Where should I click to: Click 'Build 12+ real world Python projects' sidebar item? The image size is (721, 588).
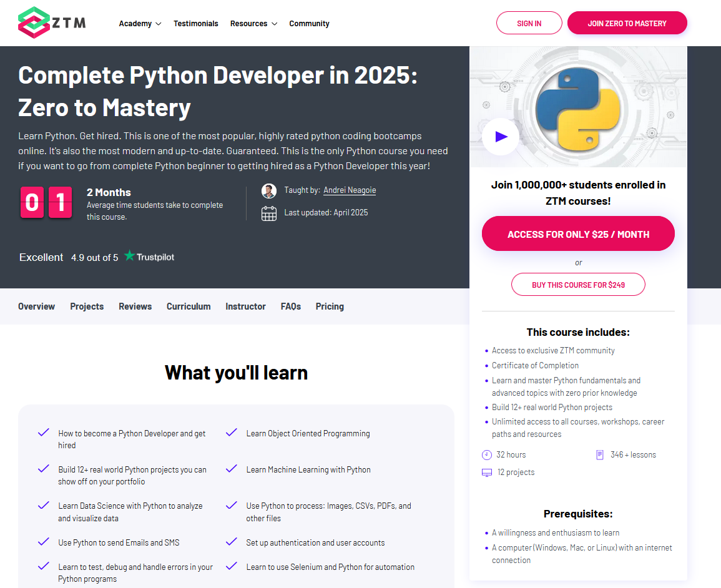(552, 408)
